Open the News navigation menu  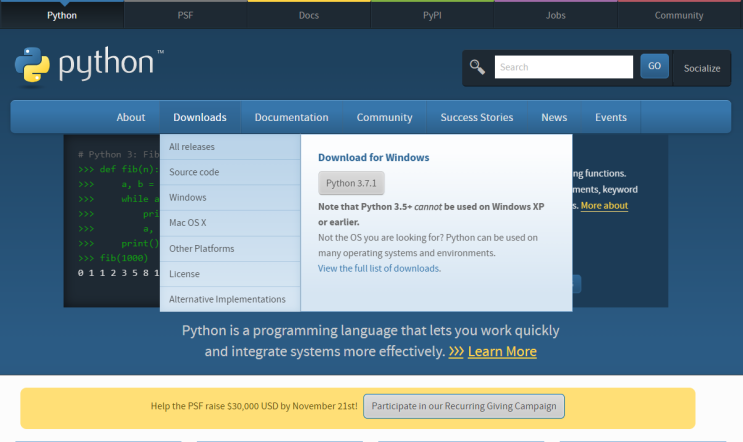click(554, 117)
